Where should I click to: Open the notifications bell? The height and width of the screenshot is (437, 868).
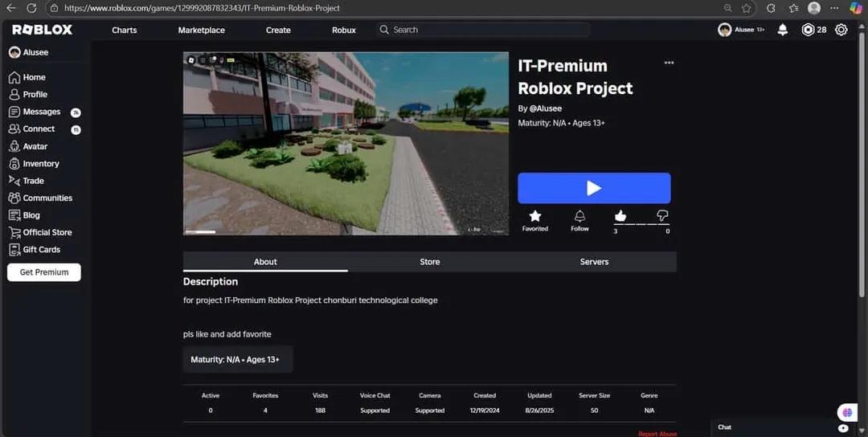coord(782,30)
